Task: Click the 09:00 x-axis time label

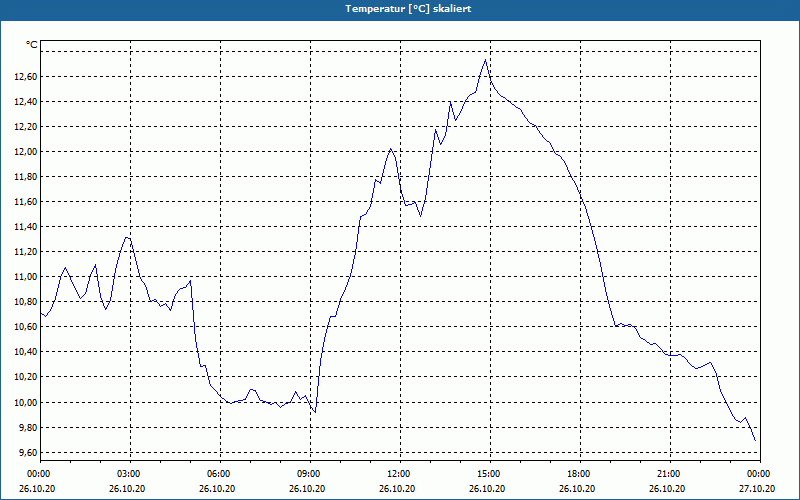Action: pos(307,474)
